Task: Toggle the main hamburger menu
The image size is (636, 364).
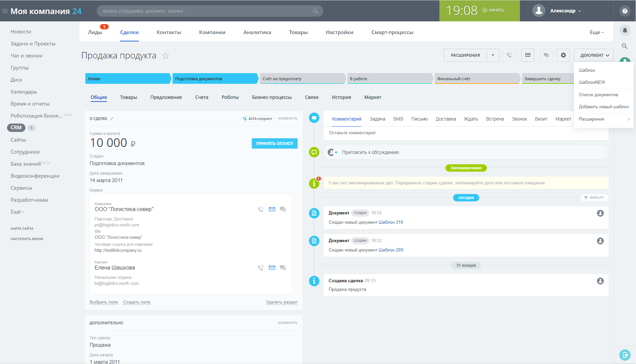Action: (5, 11)
